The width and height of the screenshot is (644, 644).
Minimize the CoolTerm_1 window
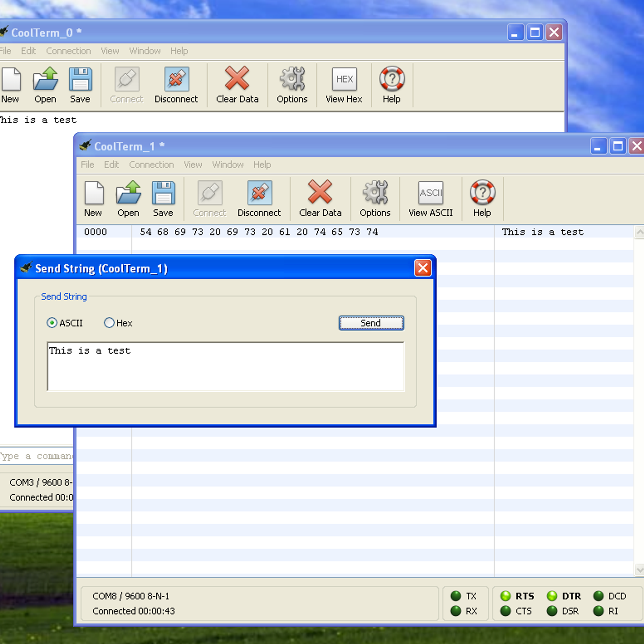pos(598,146)
